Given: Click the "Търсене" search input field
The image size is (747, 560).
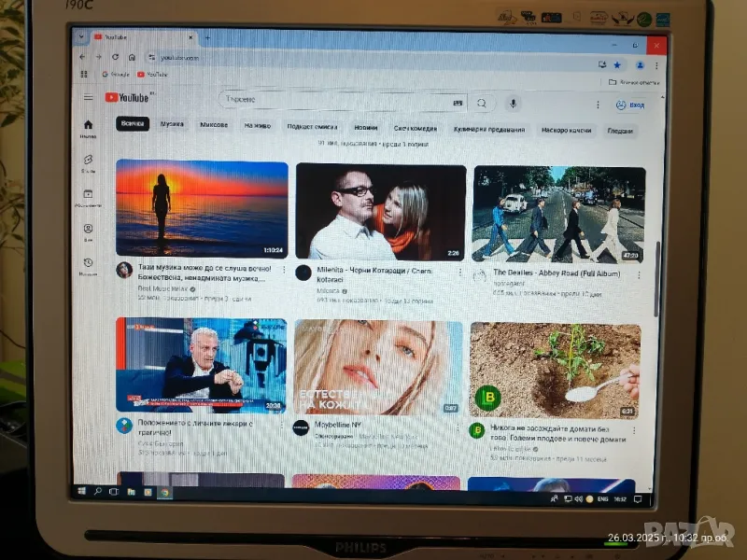Looking at the screenshot, I should [336, 101].
